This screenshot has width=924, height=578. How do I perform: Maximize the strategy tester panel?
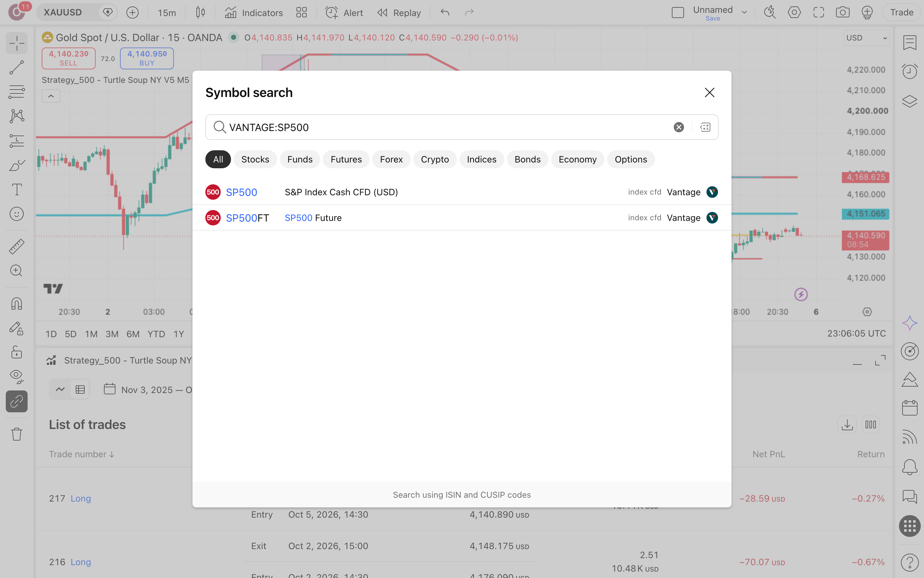point(880,360)
